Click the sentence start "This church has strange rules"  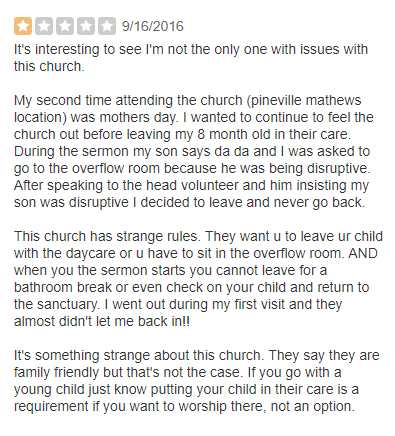coord(106,236)
